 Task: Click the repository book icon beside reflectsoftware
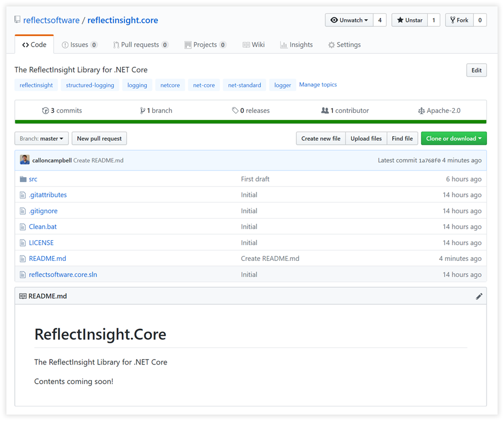(18, 20)
